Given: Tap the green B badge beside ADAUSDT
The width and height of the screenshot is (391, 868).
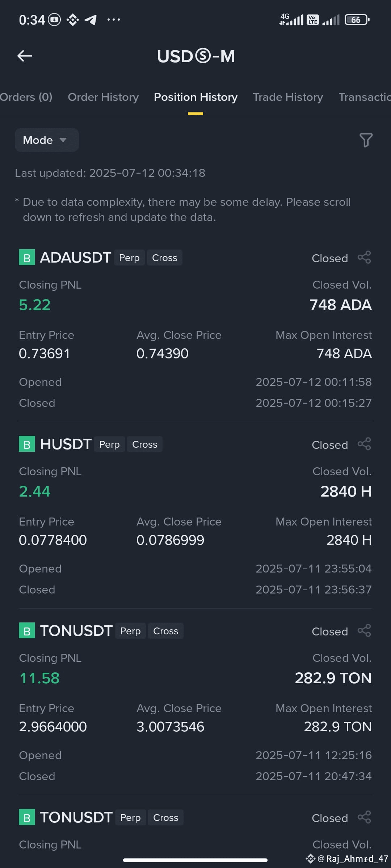Looking at the screenshot, I should (27, 258).
